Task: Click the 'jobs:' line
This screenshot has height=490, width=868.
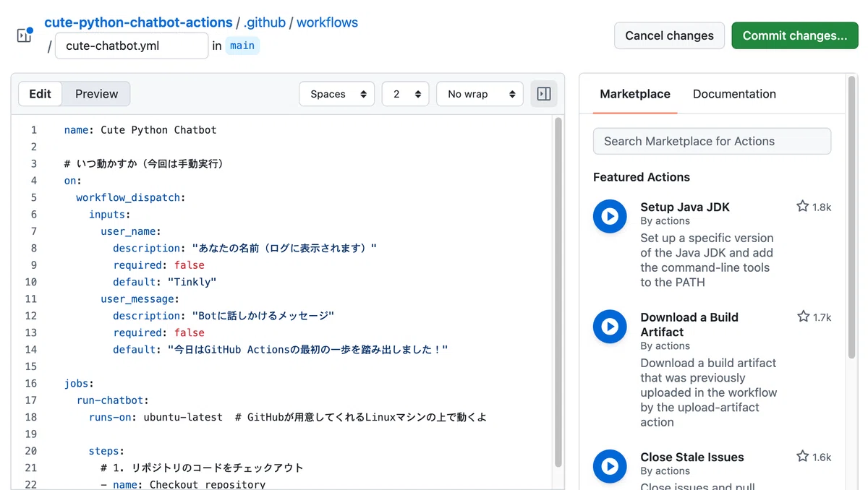Action: (80, 383)
